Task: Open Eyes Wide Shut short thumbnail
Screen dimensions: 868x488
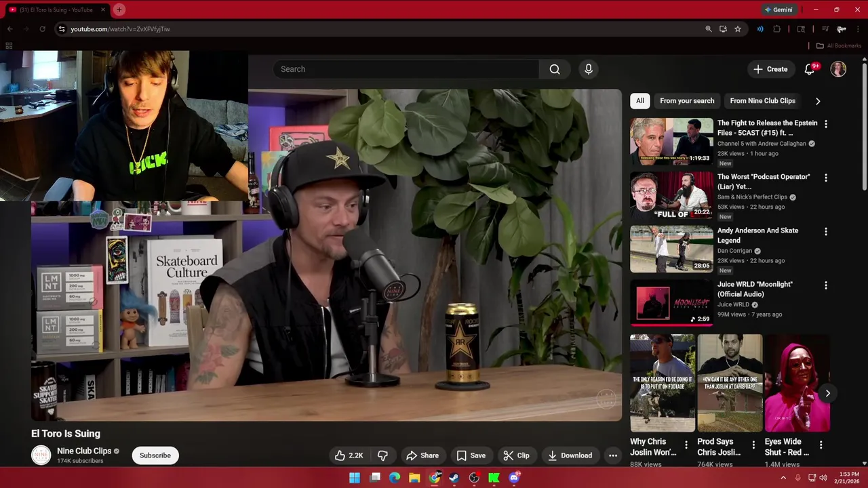Action: [x=797, y=383]
